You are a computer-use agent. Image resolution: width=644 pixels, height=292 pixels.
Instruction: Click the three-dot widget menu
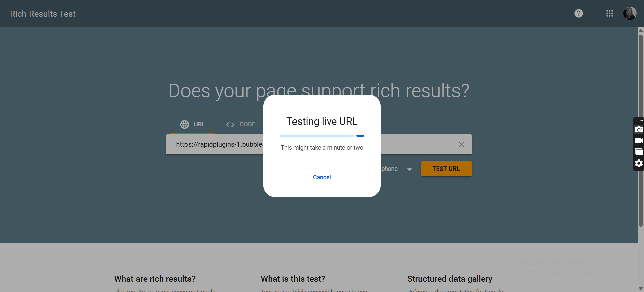point(641,121)
